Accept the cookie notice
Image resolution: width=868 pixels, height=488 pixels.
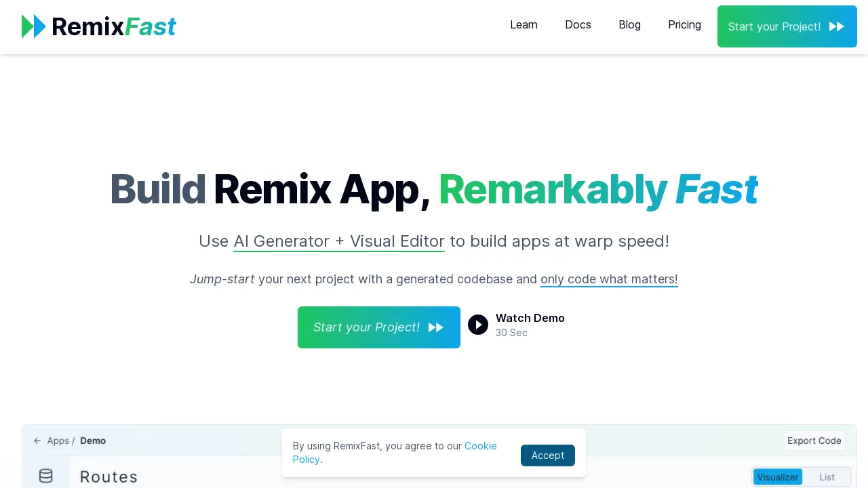548,455
